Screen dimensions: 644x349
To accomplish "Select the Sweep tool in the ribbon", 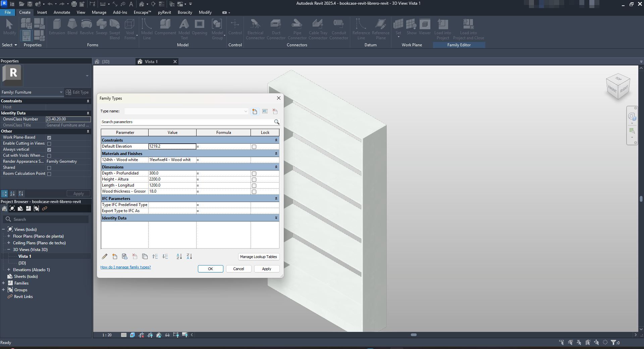I will (x=101, y=27).
